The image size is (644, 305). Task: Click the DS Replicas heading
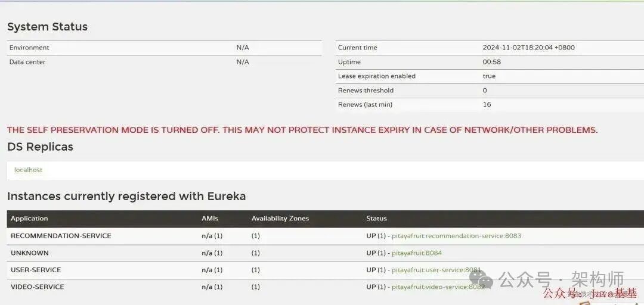click(x=41, y=147)
